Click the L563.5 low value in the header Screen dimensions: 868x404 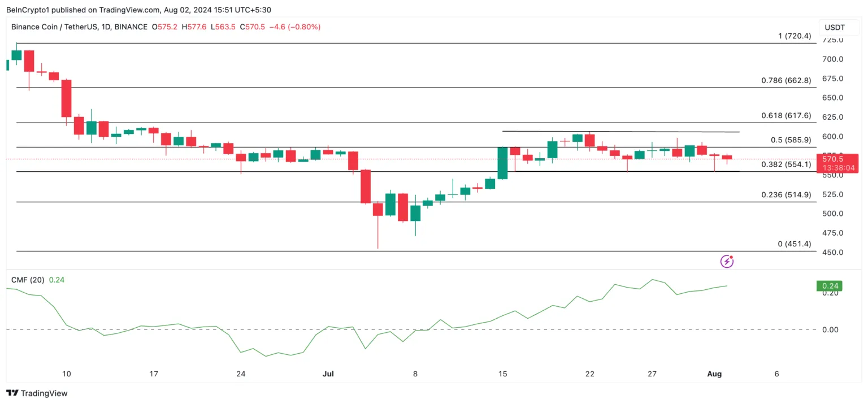pyautogui.click(x=223, y=27)
